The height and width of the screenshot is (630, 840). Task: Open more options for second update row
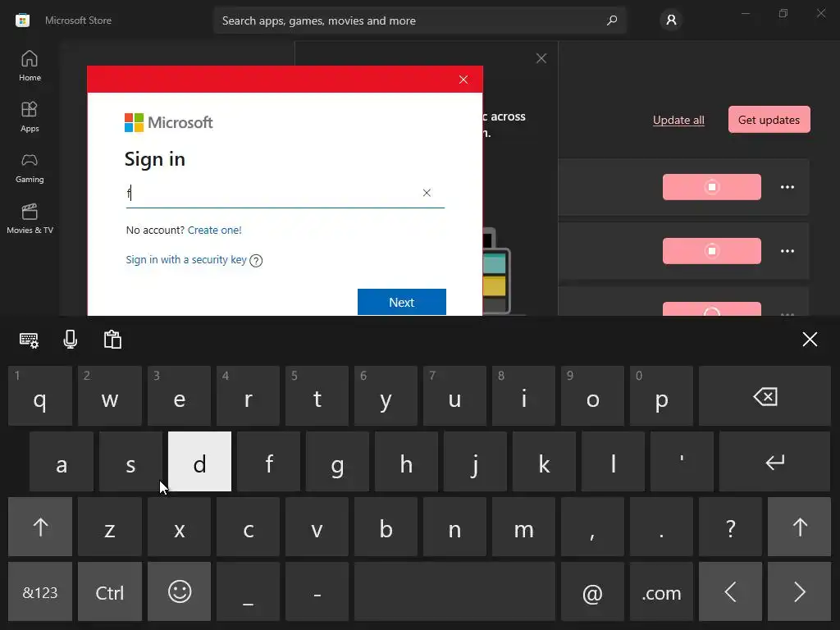point(787,251)
